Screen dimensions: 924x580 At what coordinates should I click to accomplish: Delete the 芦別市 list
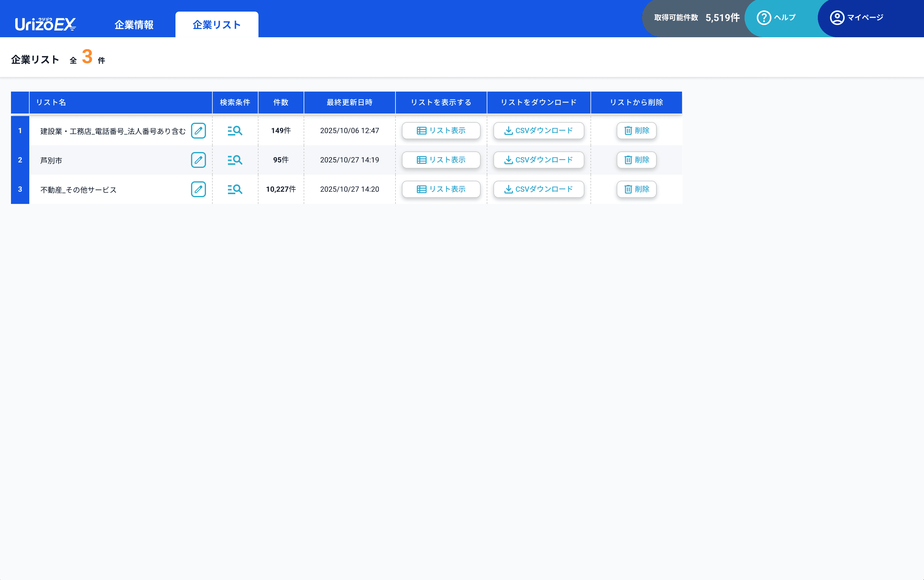point(636,160)
